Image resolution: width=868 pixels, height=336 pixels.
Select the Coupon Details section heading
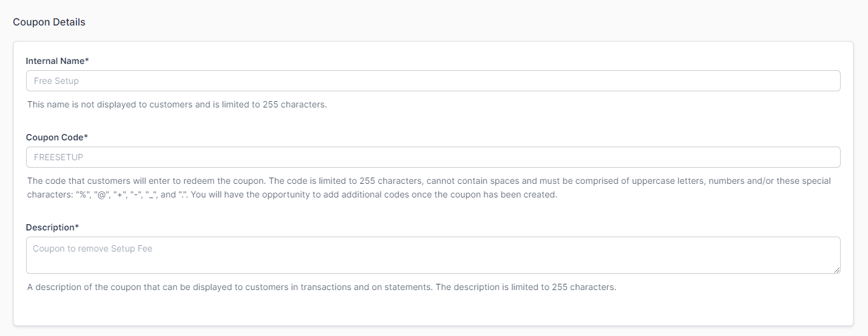tap(49, 22)
